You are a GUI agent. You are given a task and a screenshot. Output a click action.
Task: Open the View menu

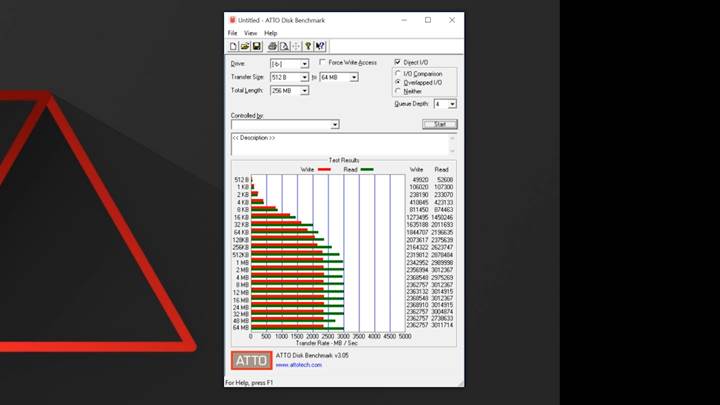point(250,33)
